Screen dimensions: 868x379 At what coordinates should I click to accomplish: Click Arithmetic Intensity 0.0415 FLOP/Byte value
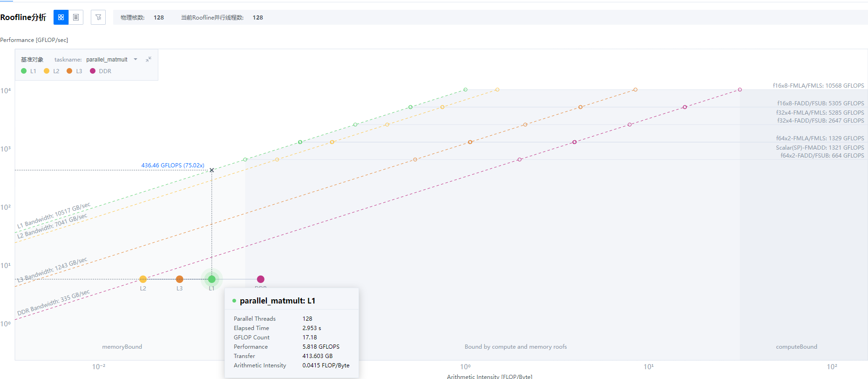(x=326, y=365)
